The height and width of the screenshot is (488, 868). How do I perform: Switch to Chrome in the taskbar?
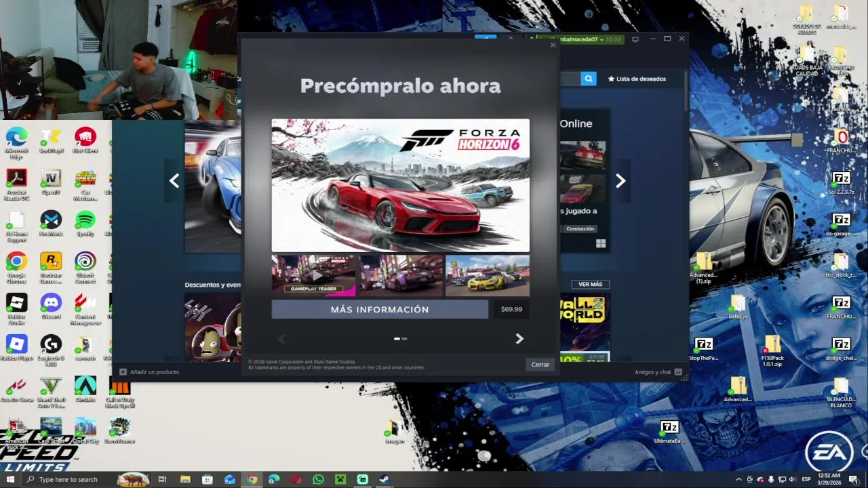click(x=252, y=479)
